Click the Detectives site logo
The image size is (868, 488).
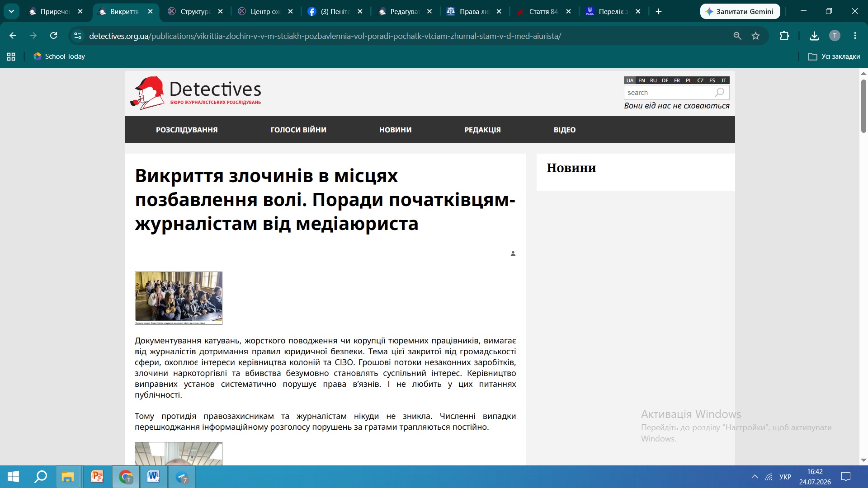pos(196,93)
